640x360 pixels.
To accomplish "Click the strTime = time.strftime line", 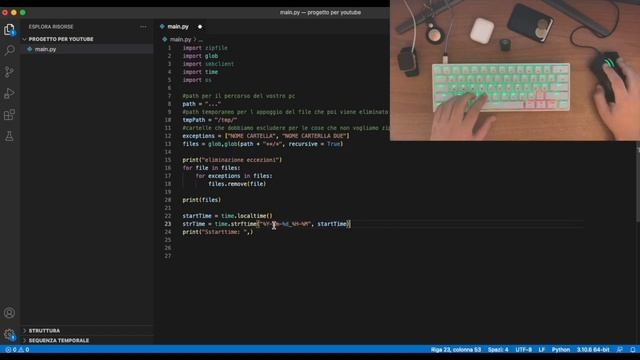I will [266, 224].
